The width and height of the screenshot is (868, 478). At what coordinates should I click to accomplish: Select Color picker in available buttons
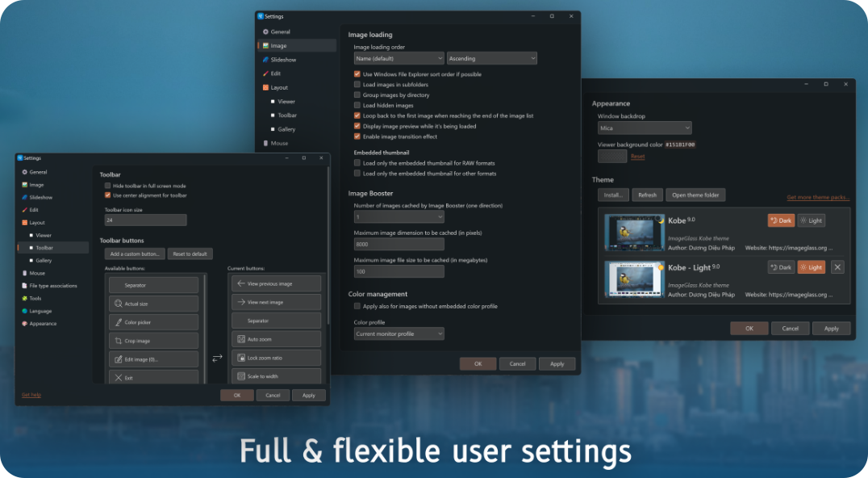coord(153,322)
